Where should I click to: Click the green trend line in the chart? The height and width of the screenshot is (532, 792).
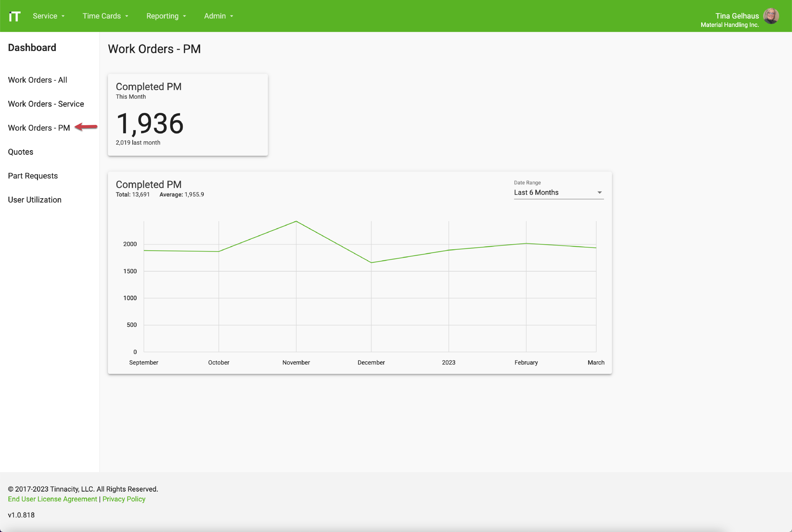(x=296, y=222)
